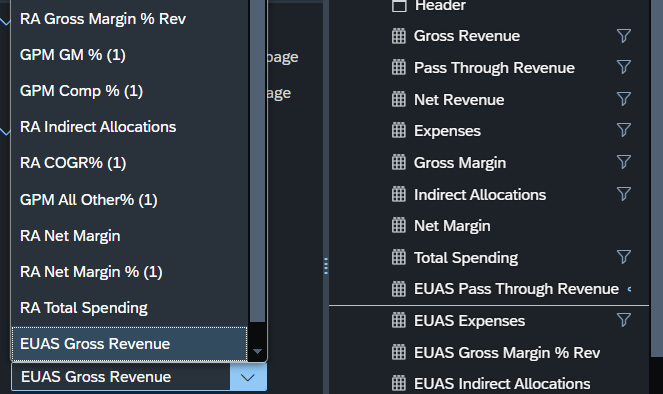Click the dropdown list scroll-down arrow

257,351
